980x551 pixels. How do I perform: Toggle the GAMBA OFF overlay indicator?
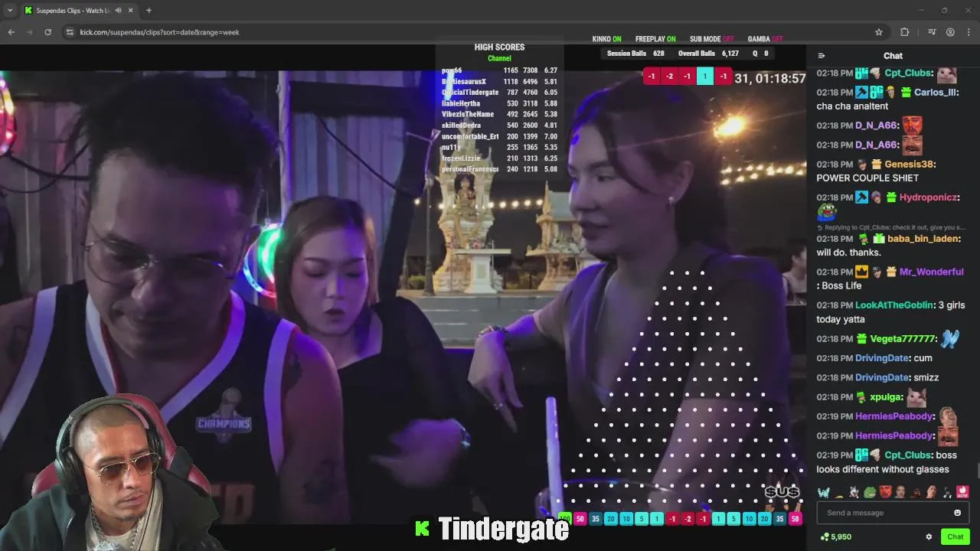click(x=765, y=39)
